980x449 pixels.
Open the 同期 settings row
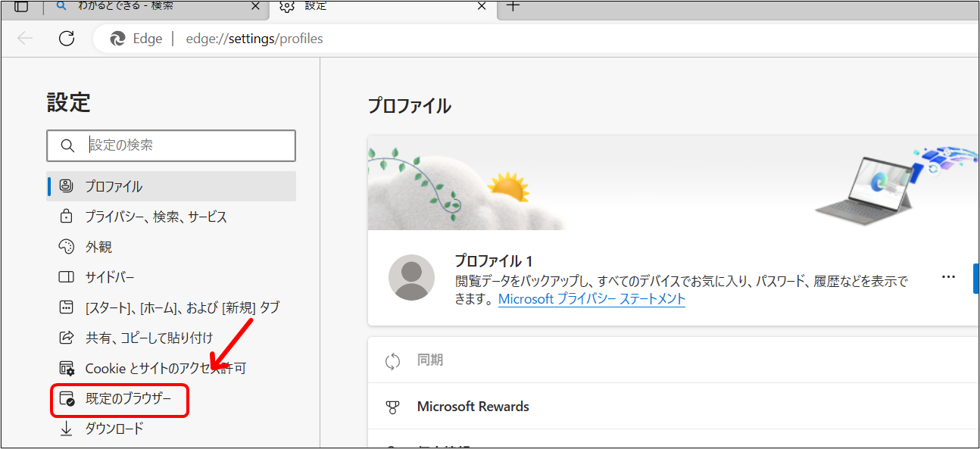coord(673,360)
